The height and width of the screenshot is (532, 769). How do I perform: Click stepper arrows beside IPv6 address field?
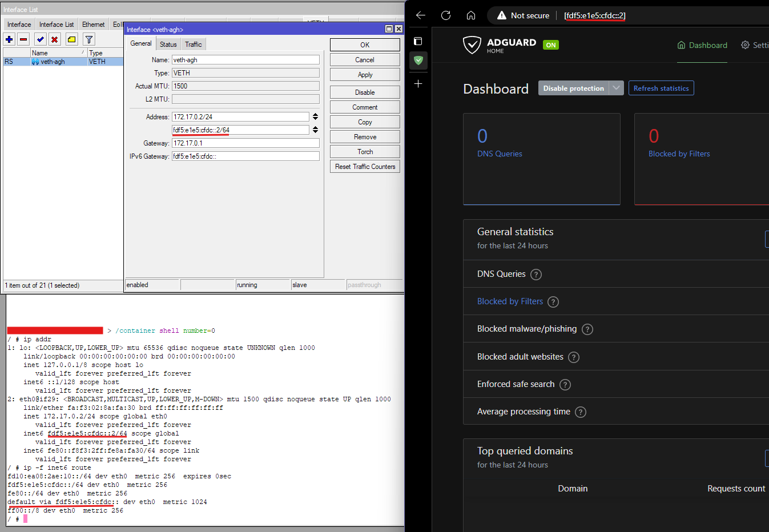(315, 130)
